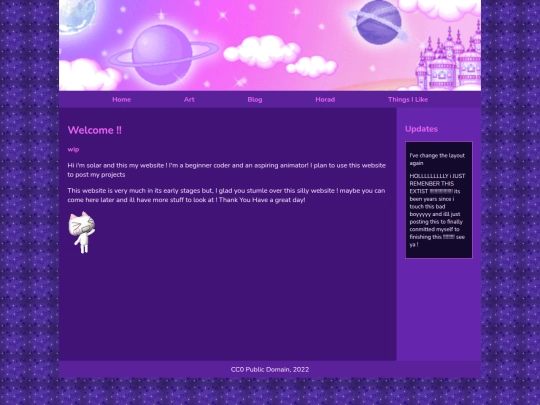Click the 'wip' subheading text
540x405 pixels.
pos(73,149)
